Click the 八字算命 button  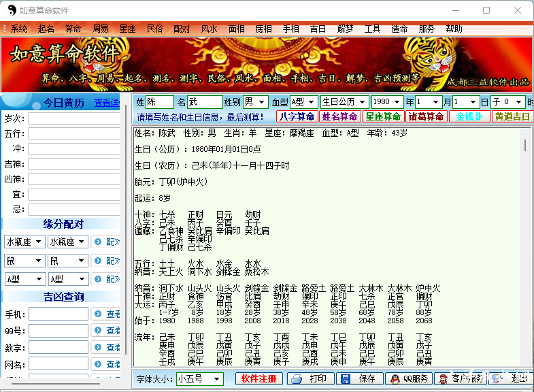coord(296,116)
